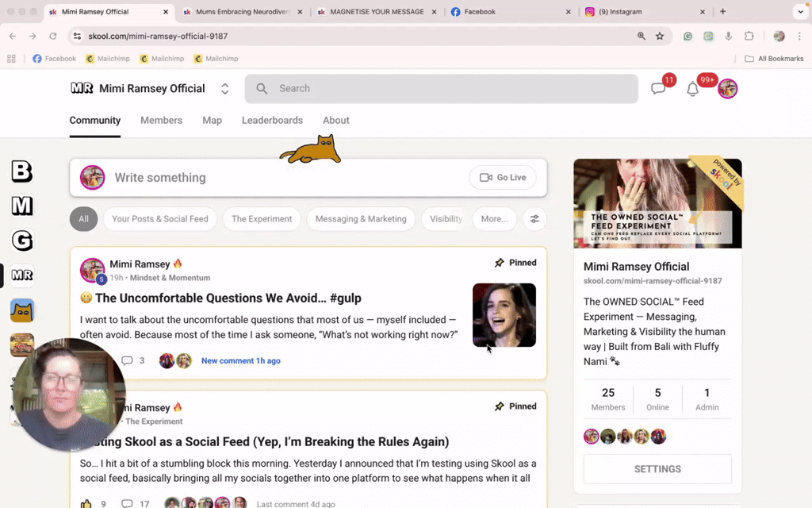The width and height of the screenshot is (812, 508).
Task: Open the All Bookmarks folder
Action: click(774, 59)
